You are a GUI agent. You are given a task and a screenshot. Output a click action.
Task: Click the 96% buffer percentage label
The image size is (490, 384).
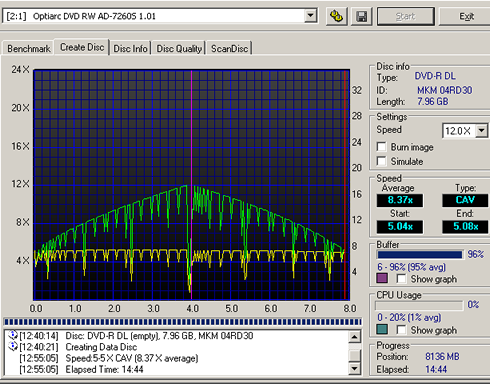475,254
